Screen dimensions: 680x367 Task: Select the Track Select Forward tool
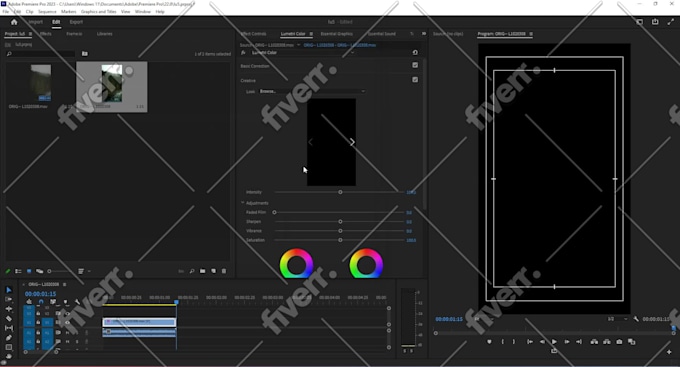click(9, 299)
